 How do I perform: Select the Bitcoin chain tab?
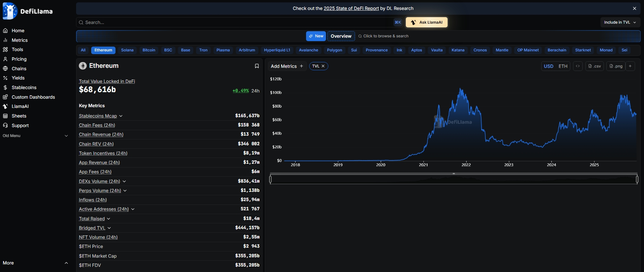(x=149, y=50)
